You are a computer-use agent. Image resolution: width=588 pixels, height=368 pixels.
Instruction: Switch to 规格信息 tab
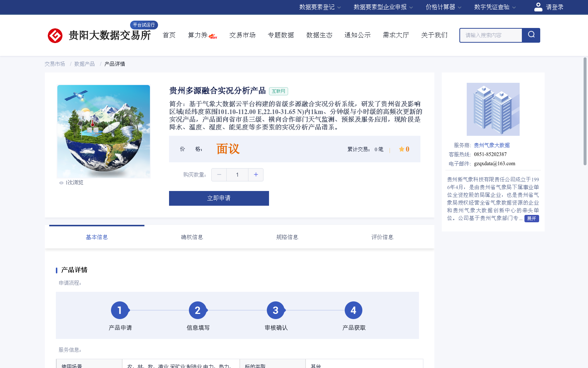pos(287,237)
